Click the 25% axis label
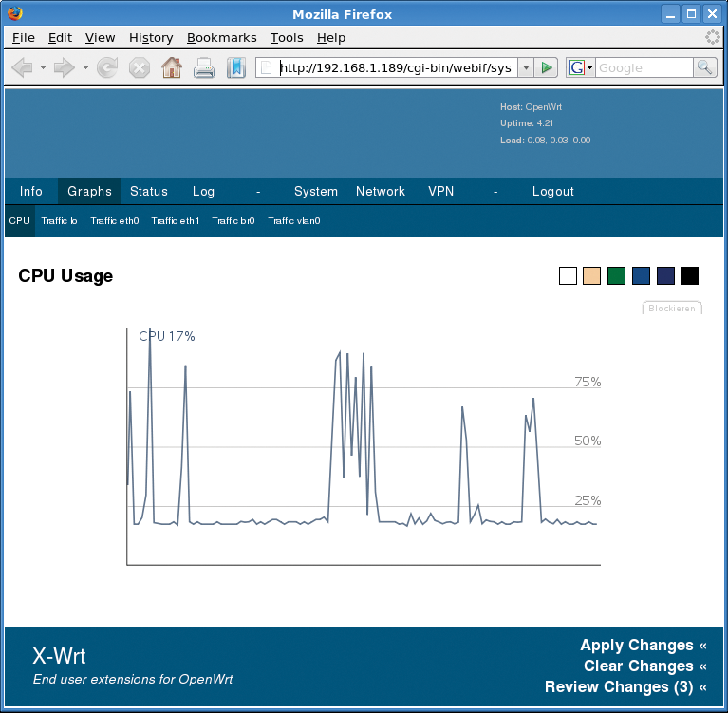Viewport: 728px width, 713px height. tap(588, 500)
